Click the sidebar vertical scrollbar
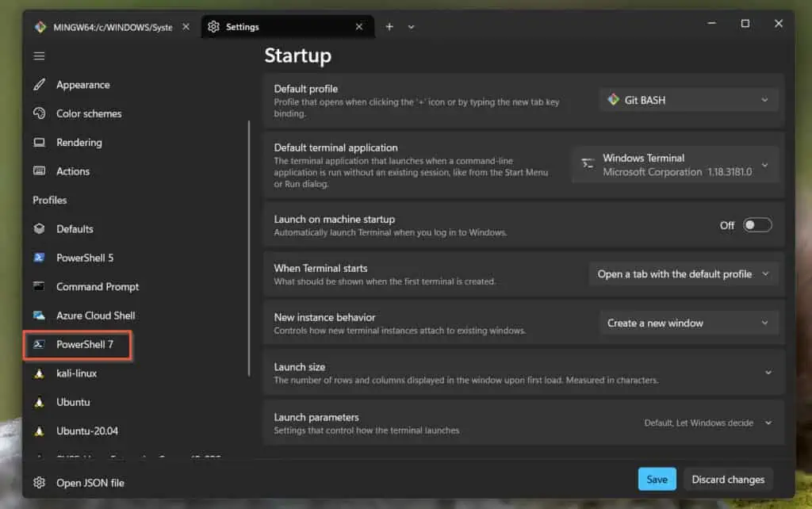812x509 pixels. click(249, 248)
